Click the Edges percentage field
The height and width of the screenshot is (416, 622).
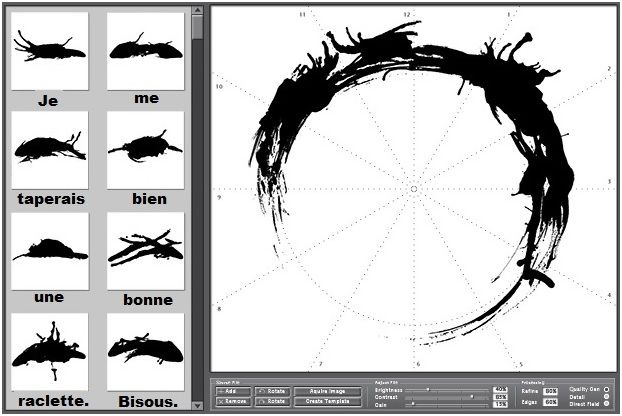550,402
